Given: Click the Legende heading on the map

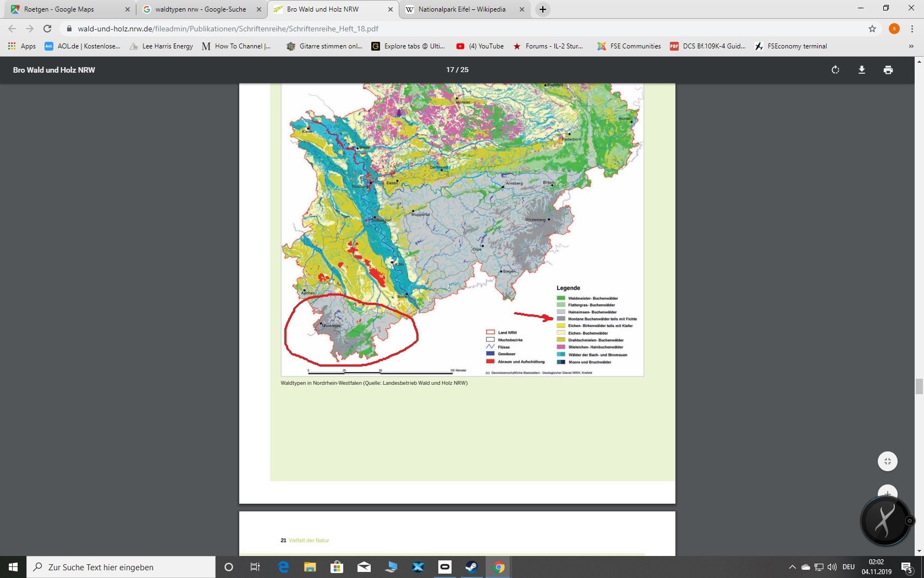Looking at the screenshot, I should point(568,288).
